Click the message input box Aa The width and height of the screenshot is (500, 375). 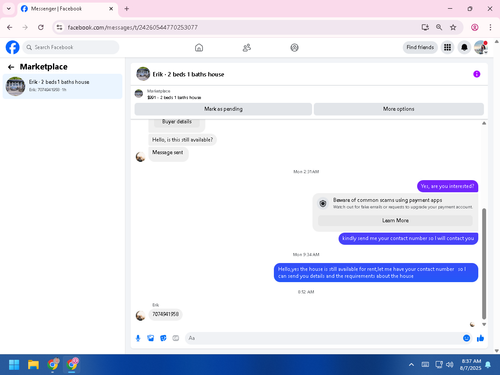pyautogui.click(x=323, y=338)
